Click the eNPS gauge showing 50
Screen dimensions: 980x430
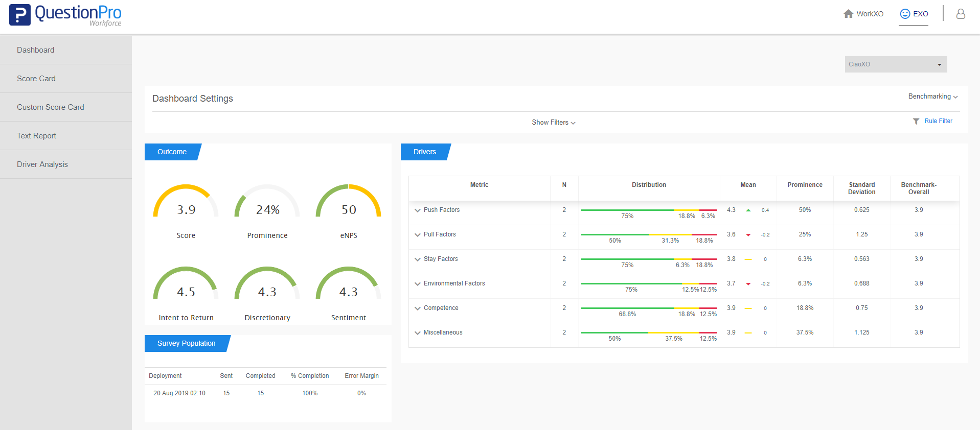(349, 204)
